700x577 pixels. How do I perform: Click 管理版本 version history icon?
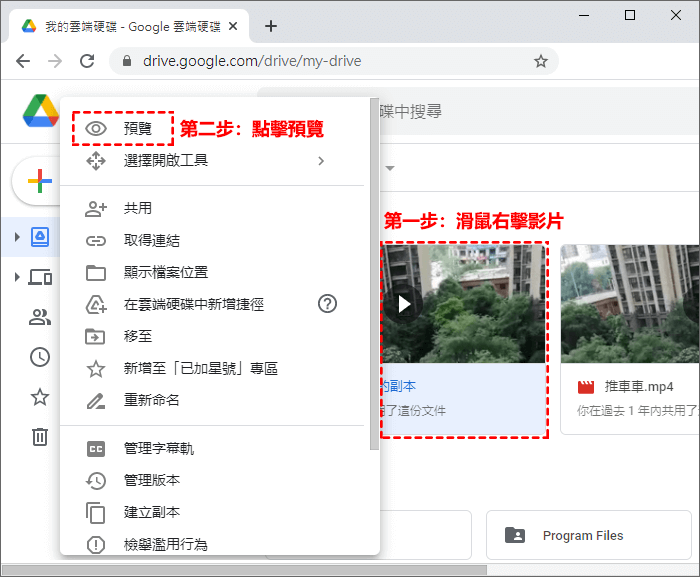click(96, 481)
